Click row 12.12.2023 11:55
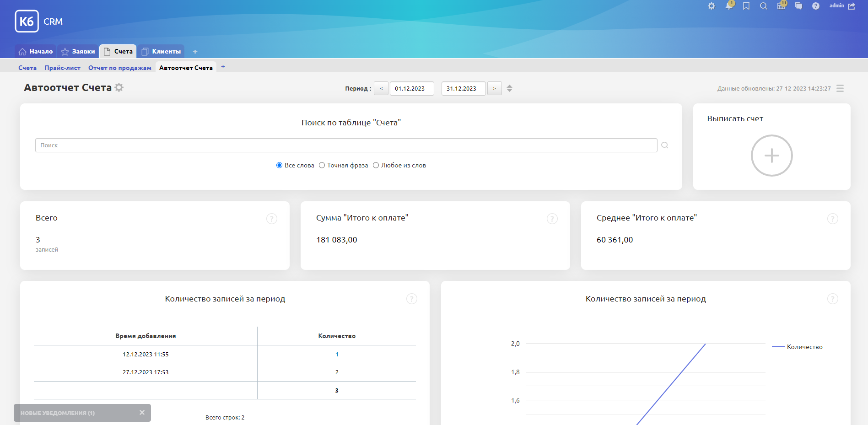Image resolution: width=868 pixels, height=425 pixels. point(225,354)
